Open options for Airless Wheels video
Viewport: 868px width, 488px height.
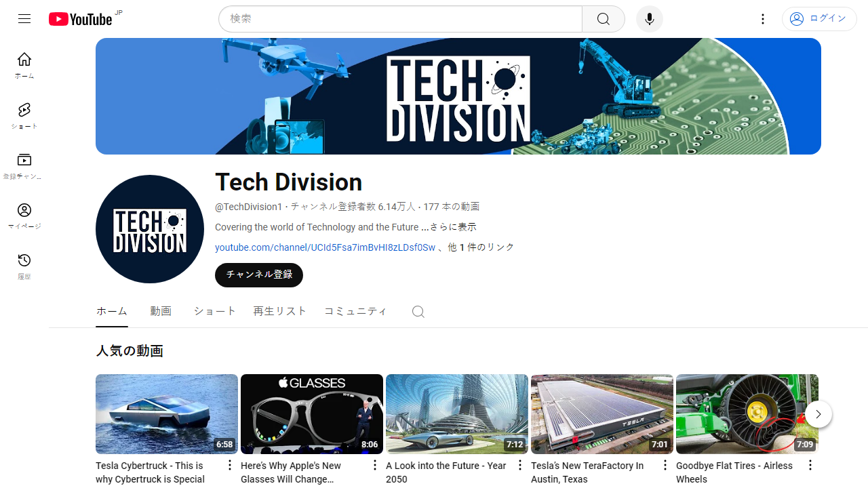click(x=810, y=465)
